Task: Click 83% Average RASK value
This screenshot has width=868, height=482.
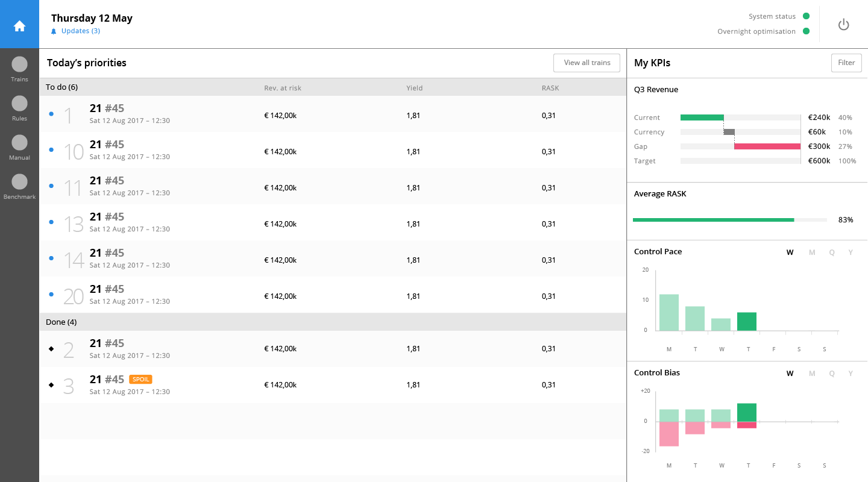Action: (x=846, y=220)
